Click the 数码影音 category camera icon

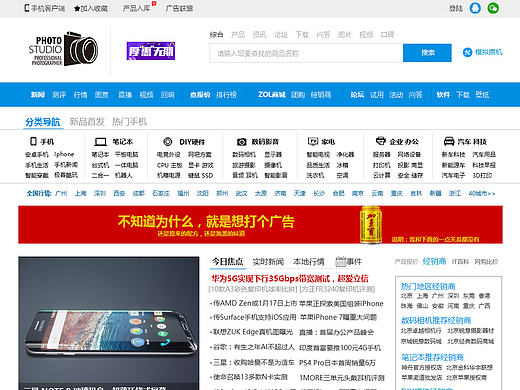coord(242,142)
